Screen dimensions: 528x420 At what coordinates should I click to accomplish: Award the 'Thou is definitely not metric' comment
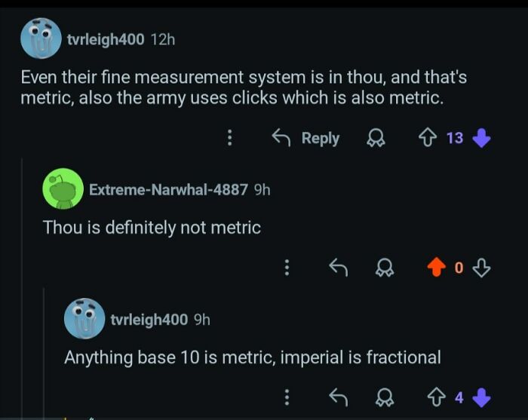tap(385, 267)
